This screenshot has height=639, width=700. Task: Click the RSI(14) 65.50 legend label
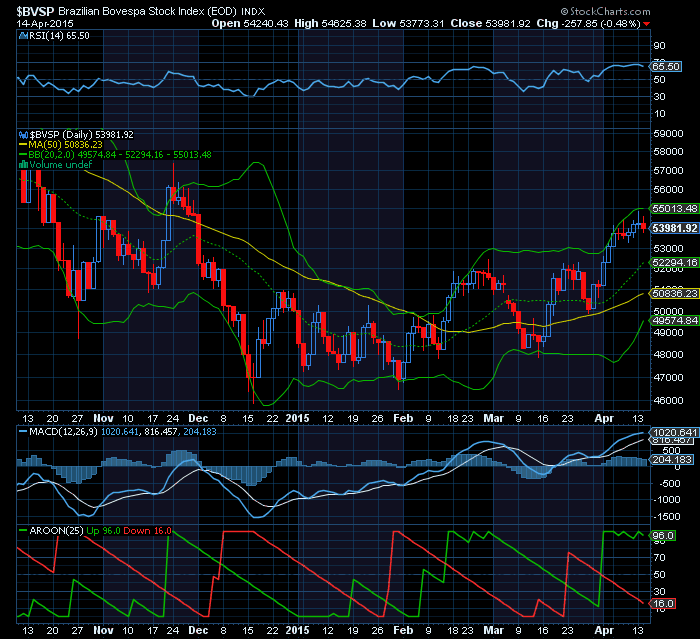pos(59,36)
